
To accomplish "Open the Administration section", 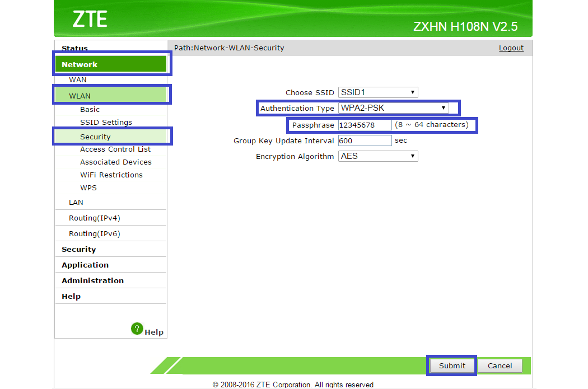I will tap(92, 280).
